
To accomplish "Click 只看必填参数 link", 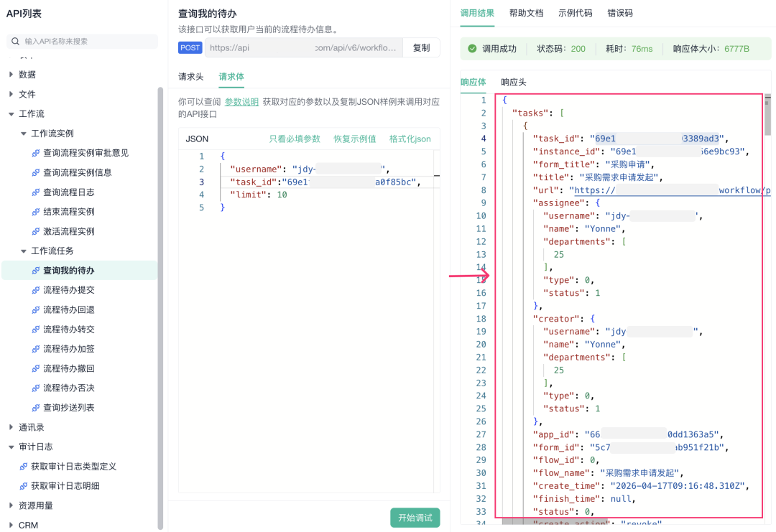I will pos(295,139).
